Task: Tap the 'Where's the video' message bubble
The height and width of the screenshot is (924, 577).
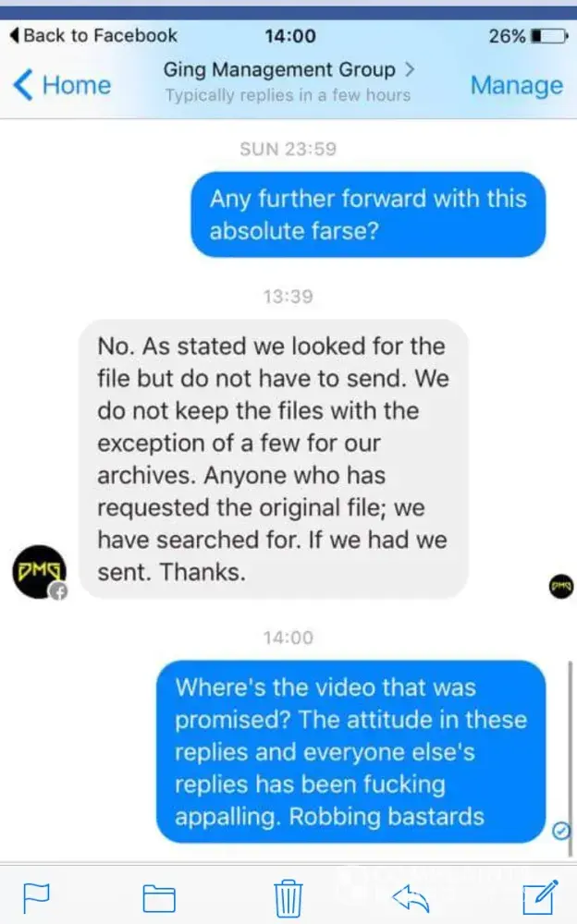Action: tap(351, 751)
